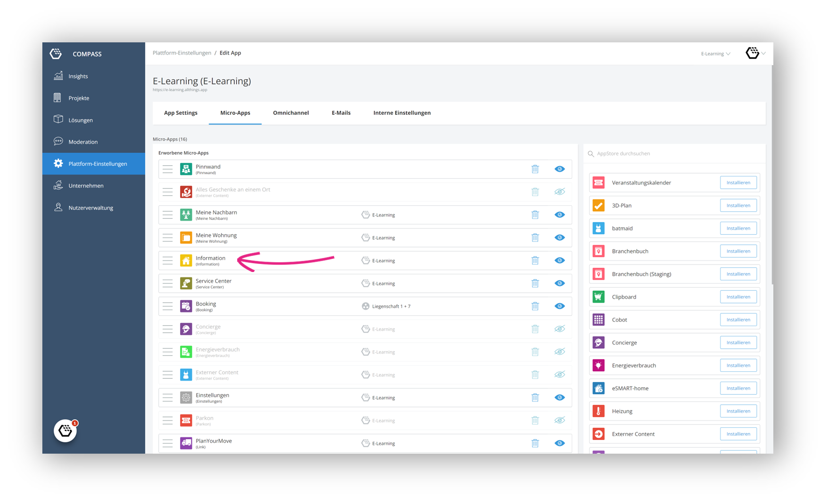Install Externer Content from the AppStore list

pyautogui.click(x=738, y=434)
